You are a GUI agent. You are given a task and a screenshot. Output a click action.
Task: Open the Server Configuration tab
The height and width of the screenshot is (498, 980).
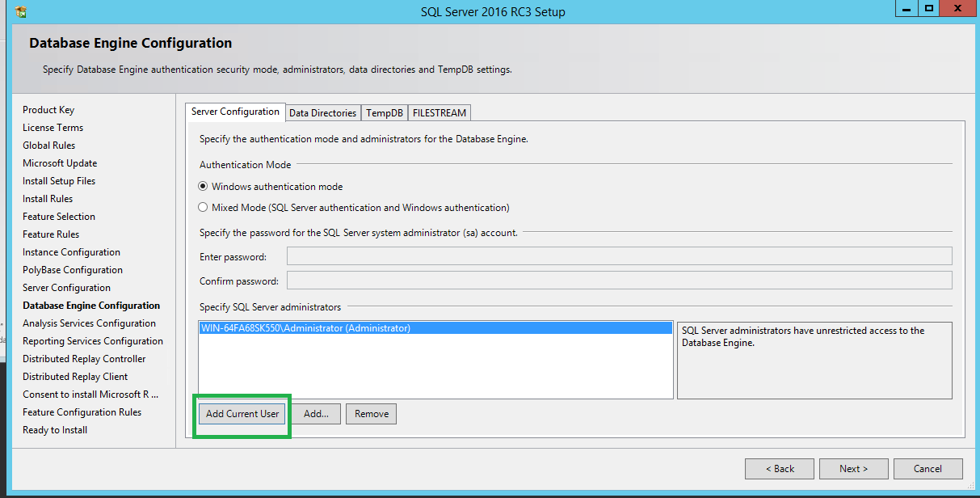click(235, 112)
